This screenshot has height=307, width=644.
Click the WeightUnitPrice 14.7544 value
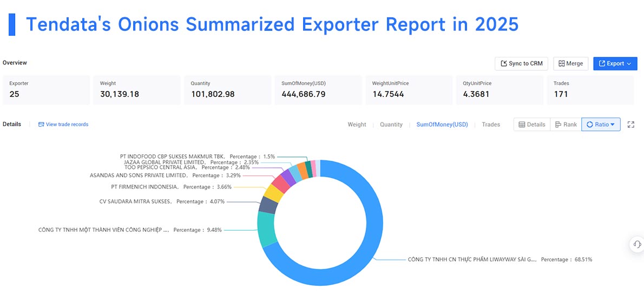point(388,94)
